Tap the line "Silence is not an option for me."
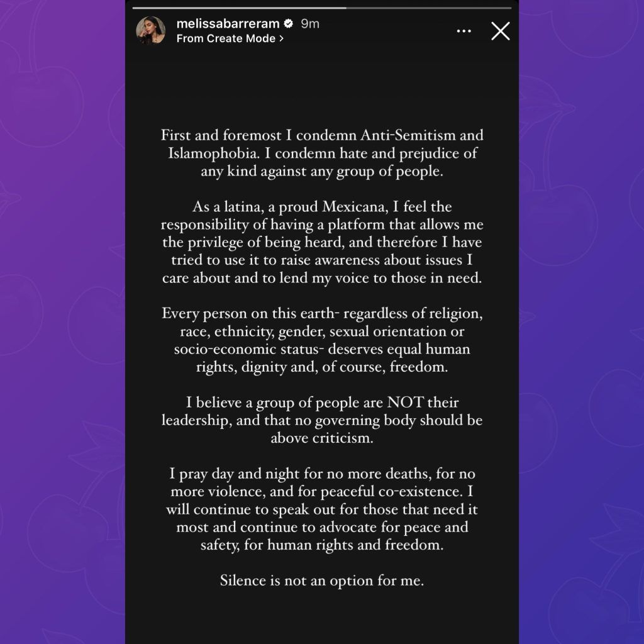The image size is (644, 644). (x=322, y=580)
